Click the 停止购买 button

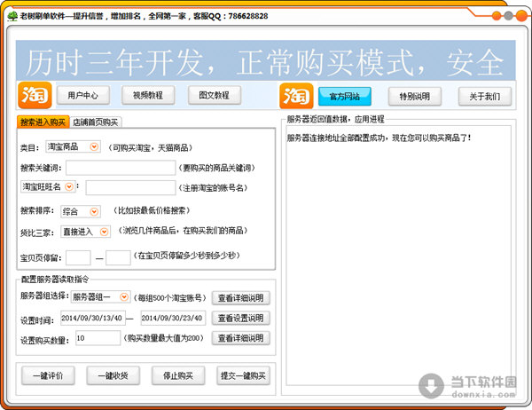[x=178, y=375]
